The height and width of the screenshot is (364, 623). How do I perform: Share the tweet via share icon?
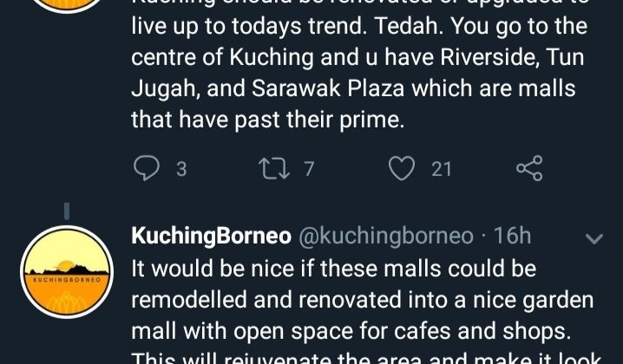(528, 168)
